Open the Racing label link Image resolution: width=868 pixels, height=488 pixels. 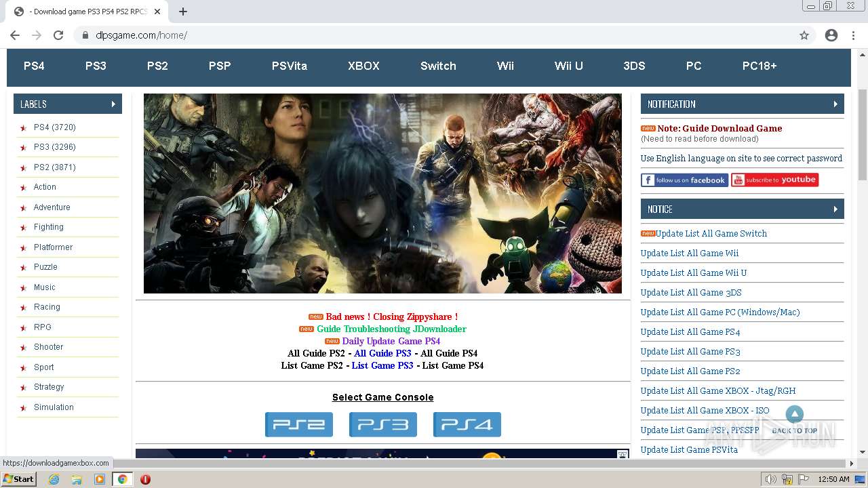tap(47, 307)
